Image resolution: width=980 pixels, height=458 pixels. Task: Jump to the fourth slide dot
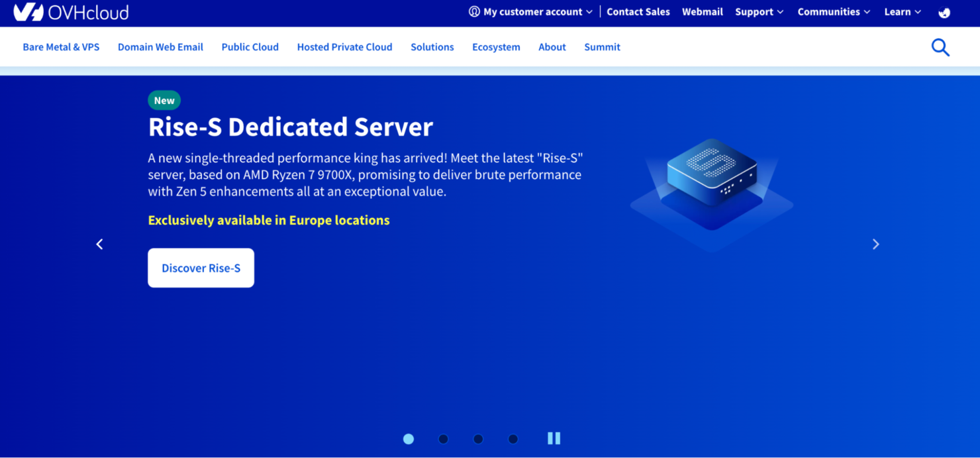513,438
